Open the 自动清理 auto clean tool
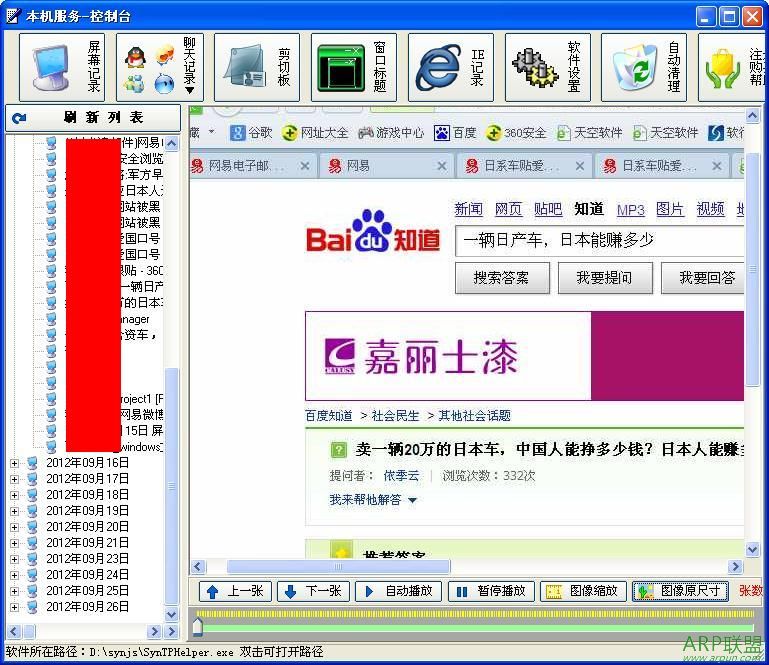 coord(644,68)
